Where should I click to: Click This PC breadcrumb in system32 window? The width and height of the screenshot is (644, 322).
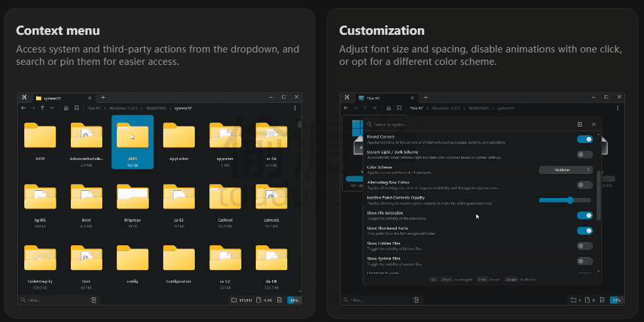pos(94,108)
